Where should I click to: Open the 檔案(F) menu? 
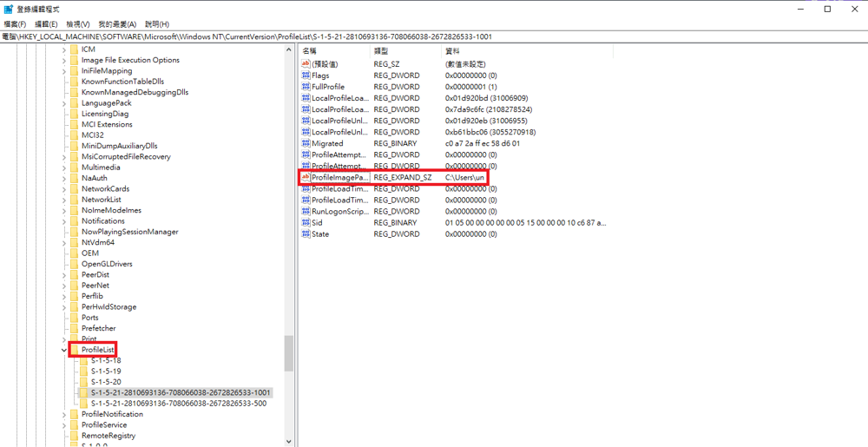16,24
